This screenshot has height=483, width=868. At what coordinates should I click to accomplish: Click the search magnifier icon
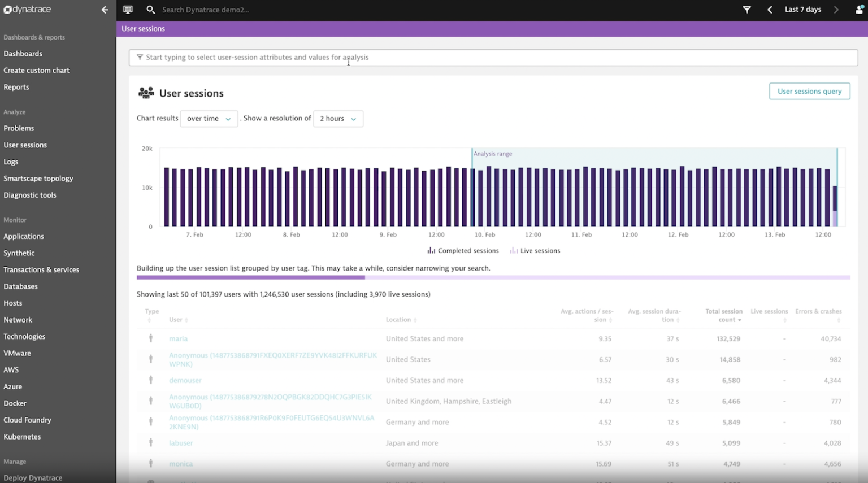click(151, 10)
